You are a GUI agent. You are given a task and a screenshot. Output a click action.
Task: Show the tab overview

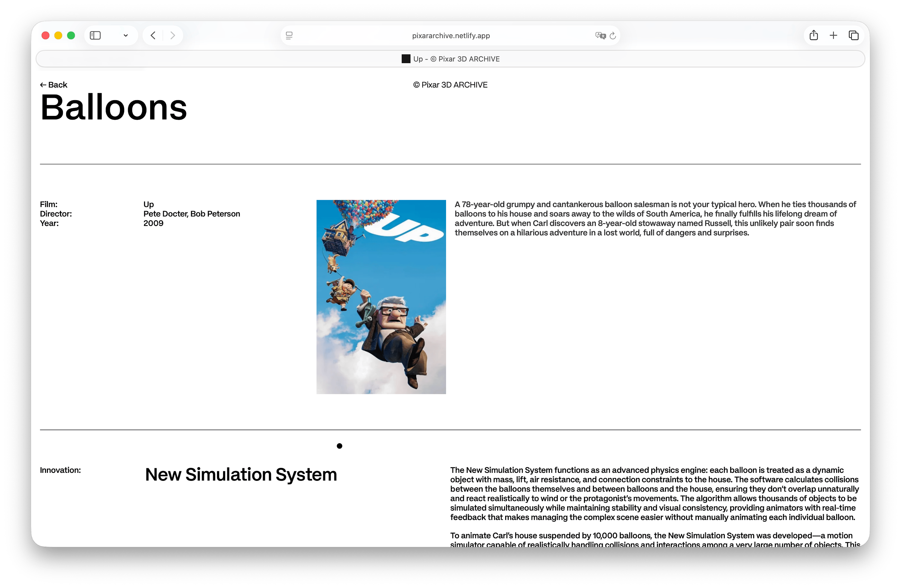[854, 36]
